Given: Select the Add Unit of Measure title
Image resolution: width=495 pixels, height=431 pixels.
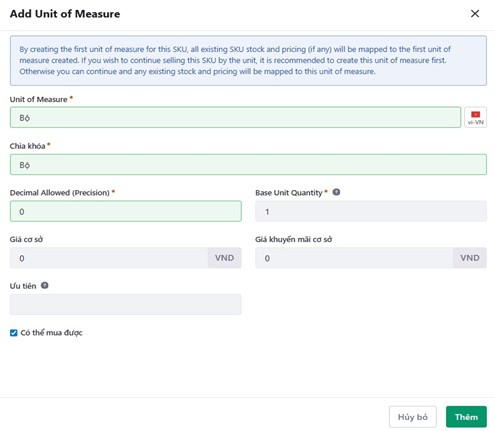Looking at the screenshot, I should [x=65, y=14].
